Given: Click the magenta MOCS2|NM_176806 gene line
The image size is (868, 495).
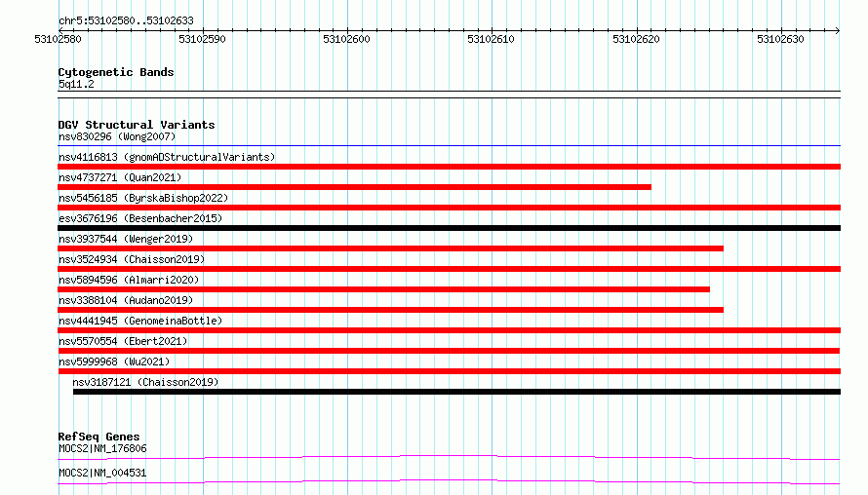Looking at the screenshot, I should (449, 457).
